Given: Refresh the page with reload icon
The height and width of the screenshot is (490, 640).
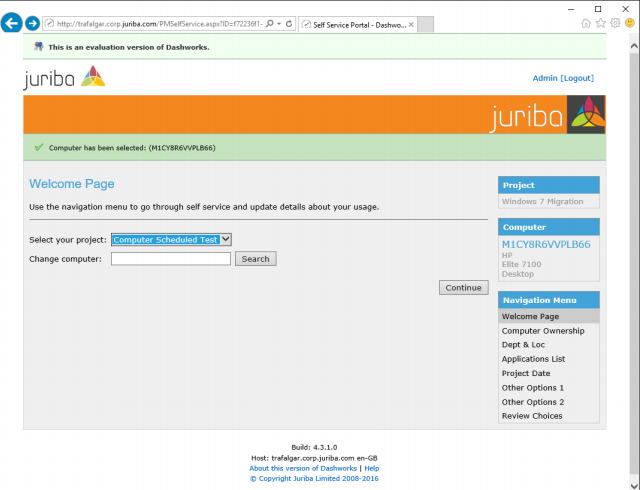Looking at the screenshot, I should tap(289, 24).
